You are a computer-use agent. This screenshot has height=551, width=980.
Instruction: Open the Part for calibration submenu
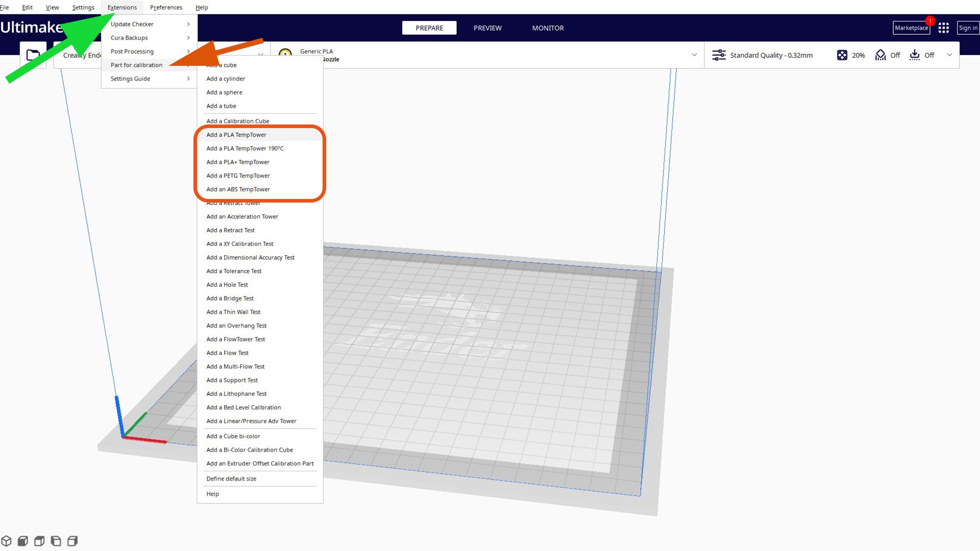150,65
